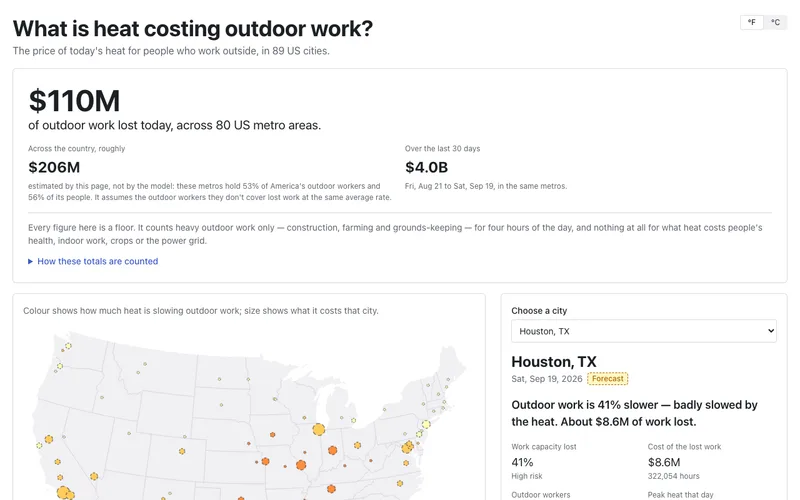Click the '$8.6M' cost of lost work value

[664, 462]
